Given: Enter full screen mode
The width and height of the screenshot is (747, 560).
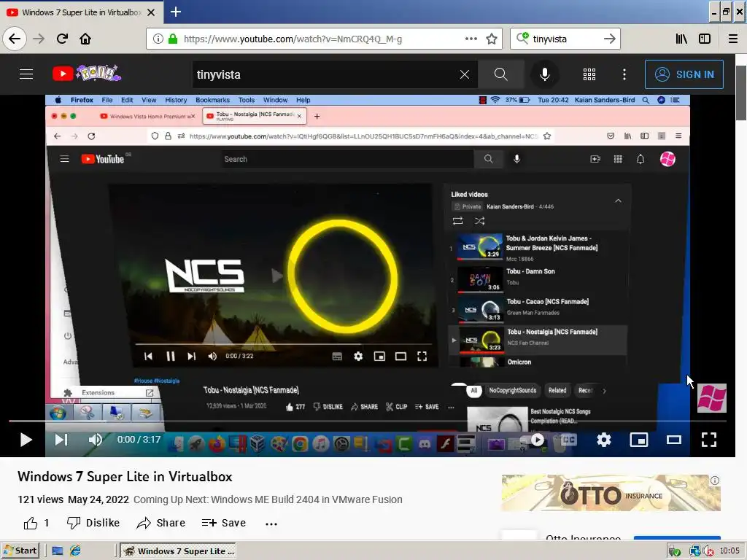Looking at the screenshot, I should [x=709, y=440].
